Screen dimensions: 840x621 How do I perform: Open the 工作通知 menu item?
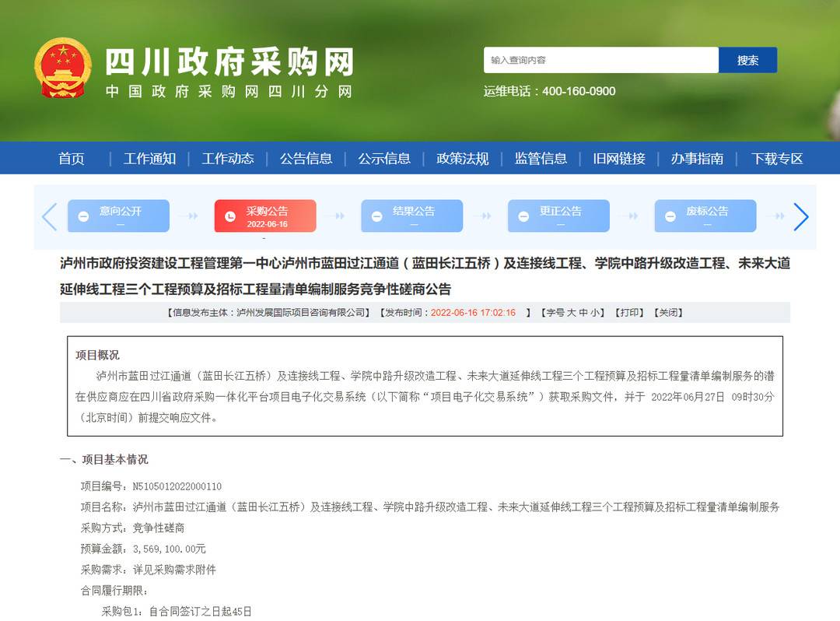pos(149,159)
